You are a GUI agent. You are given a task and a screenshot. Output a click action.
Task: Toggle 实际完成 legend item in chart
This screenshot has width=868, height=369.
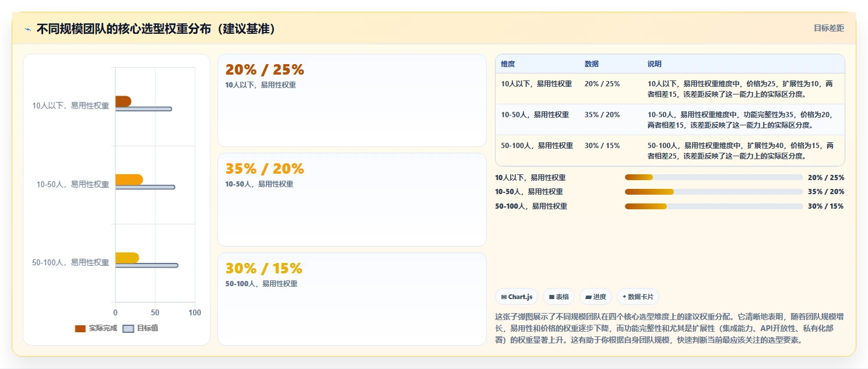tap(96, 328)
